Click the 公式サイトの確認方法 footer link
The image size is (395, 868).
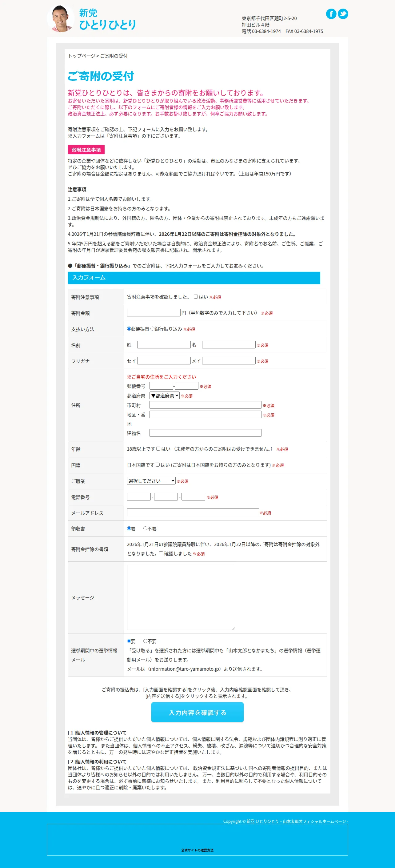coord(197,850)
